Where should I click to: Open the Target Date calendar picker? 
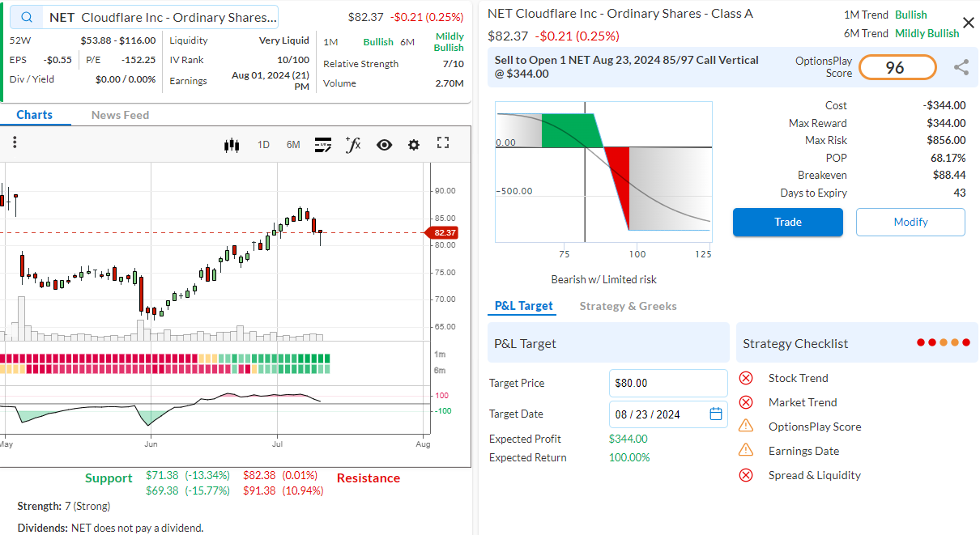tap(716, 414)
